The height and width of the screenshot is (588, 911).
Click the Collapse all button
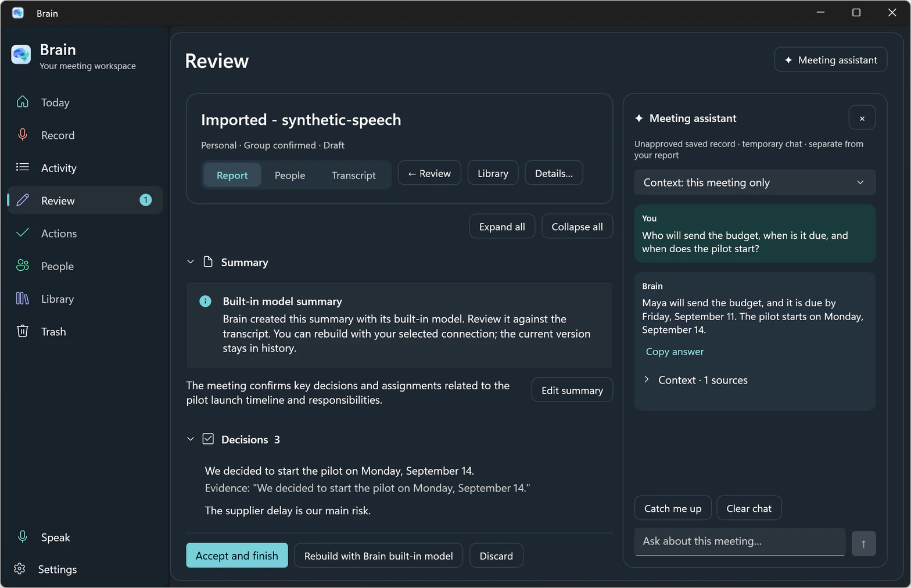[x=577, y=227]
